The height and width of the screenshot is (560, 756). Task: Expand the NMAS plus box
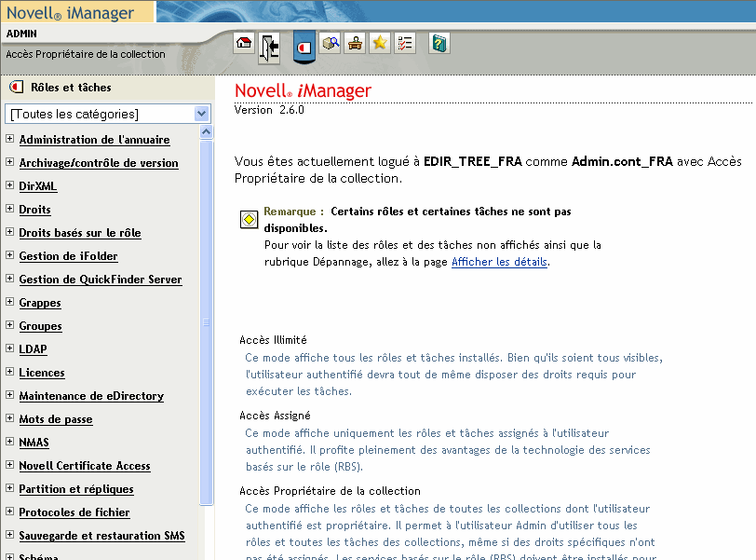[9, 441]
